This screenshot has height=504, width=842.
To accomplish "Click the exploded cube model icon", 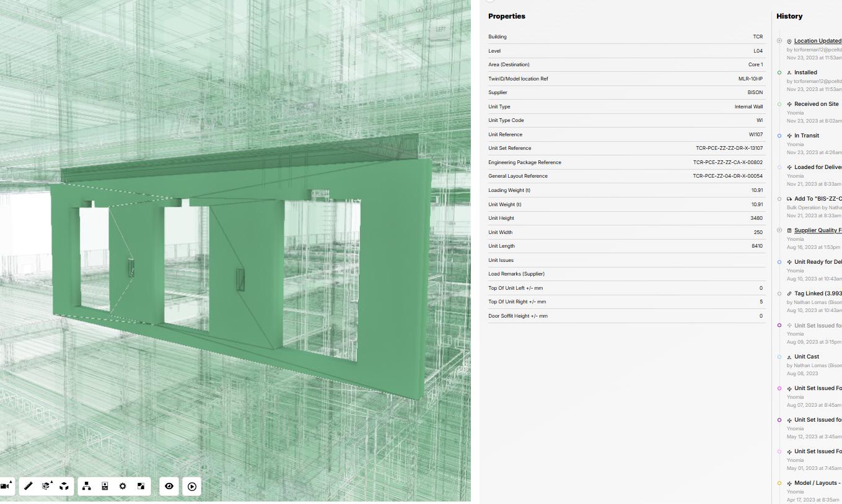I will (64, 487).
